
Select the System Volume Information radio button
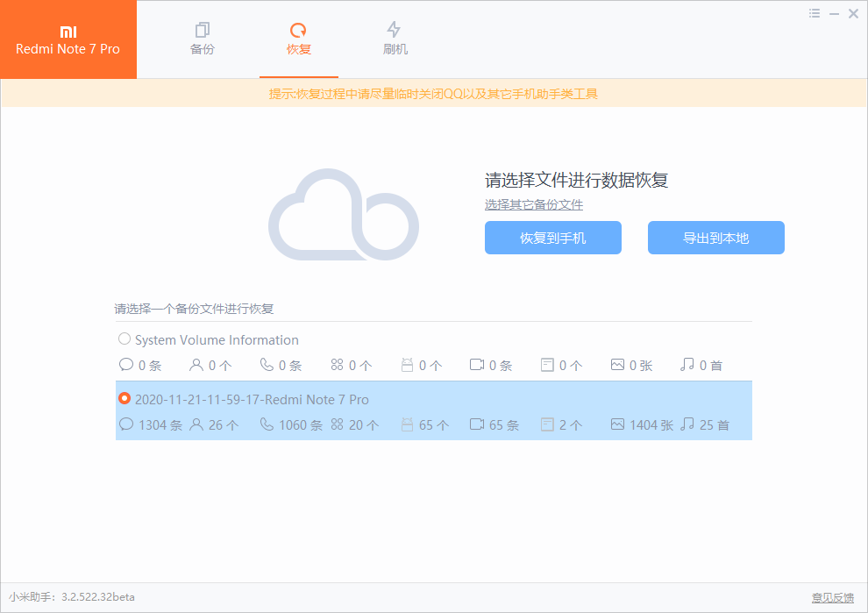125,339
